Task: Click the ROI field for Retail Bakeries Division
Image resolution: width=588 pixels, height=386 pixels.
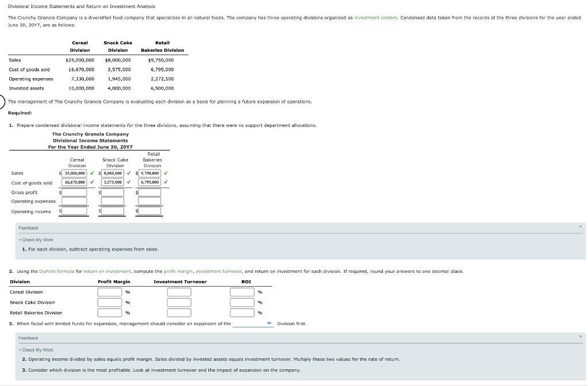Action: coord(242,312)
